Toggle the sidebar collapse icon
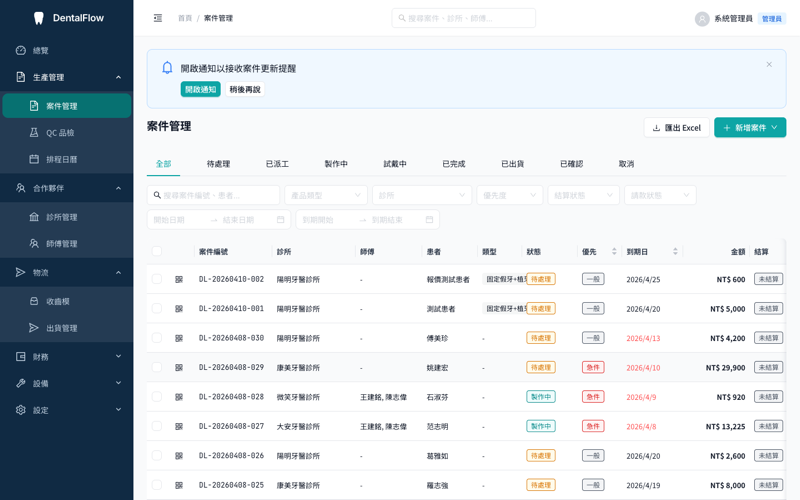The image size is (800, 500). 158,18
